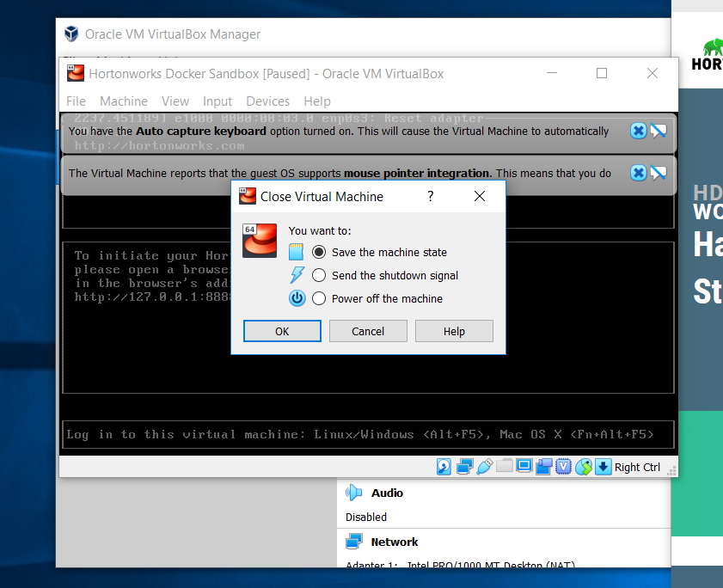Screen dimensions: 723x588
Task: Suppress future mouse pointer integration messages
Action: click(x=658, y=173)
